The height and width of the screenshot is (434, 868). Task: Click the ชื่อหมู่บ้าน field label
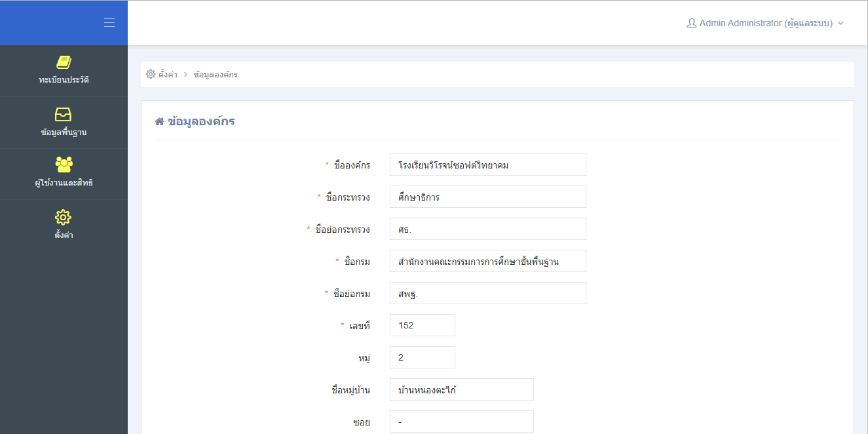click(x=351, y=390)
